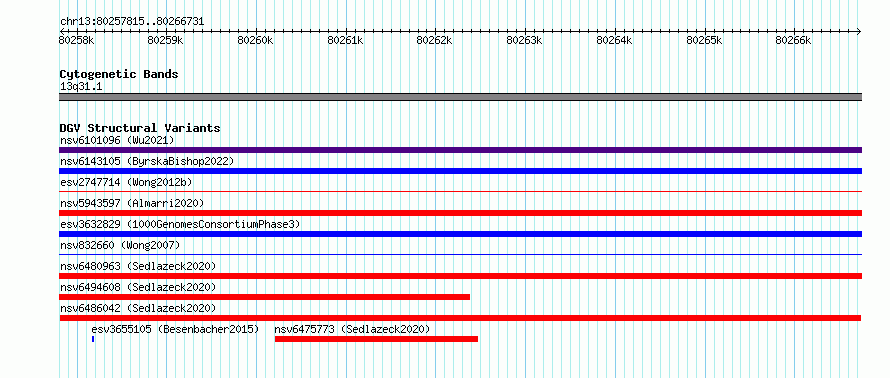Click the red nsv6486042 variant bar

[460, 318]
